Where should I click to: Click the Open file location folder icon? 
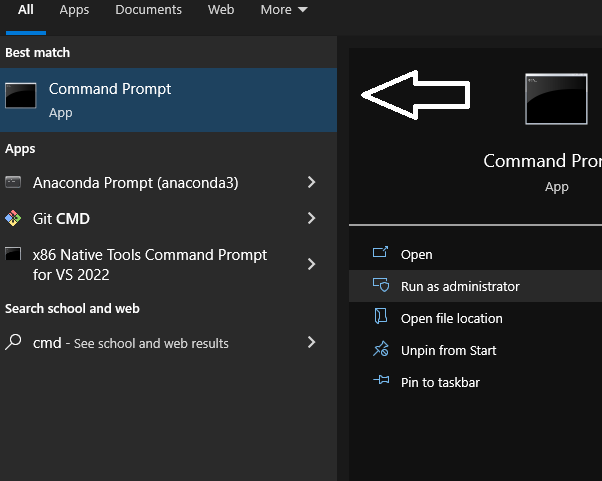coord(380,316)
